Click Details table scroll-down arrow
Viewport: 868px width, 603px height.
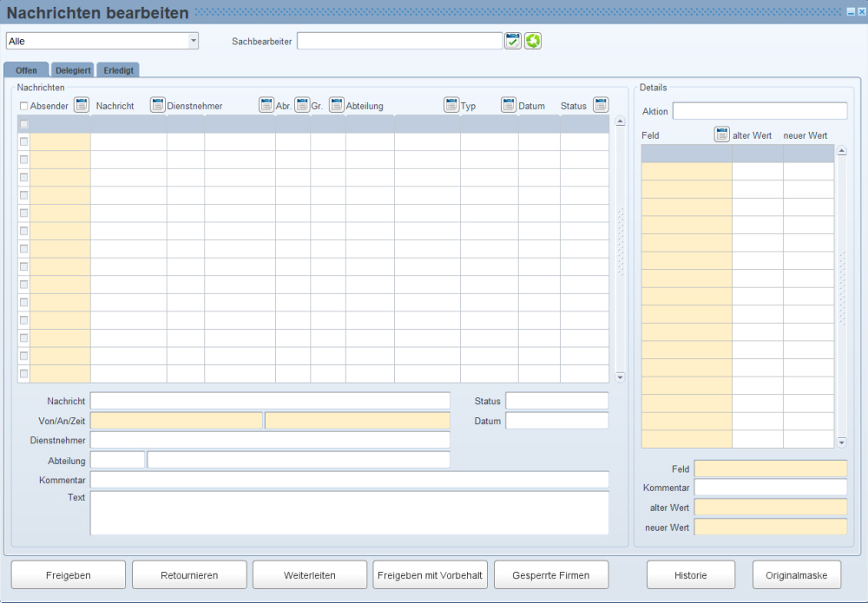[842, 442]
